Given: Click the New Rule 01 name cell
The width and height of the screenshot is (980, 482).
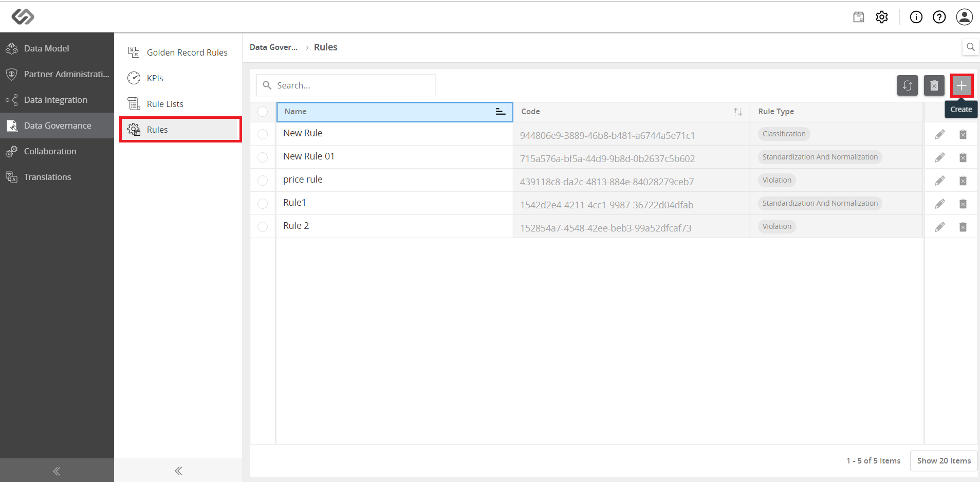Looking at the screenshot, I should click(394, 156).
